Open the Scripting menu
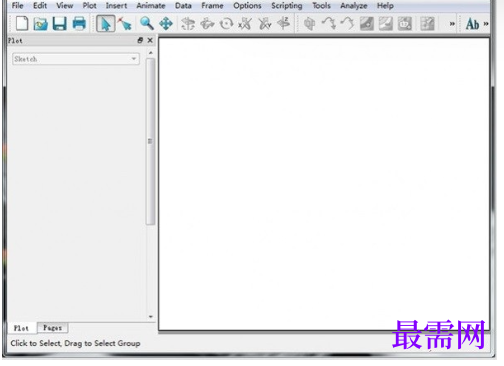The width and height of the screenshot is (504, 366). pyautogui.click(x=287, y=6)
